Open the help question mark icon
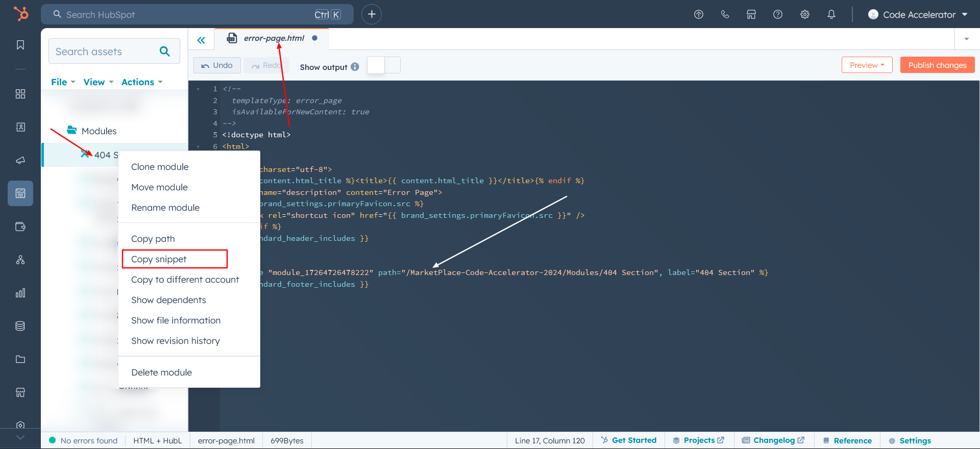Viewport: 980px width, 449px height. click(778, 14)
